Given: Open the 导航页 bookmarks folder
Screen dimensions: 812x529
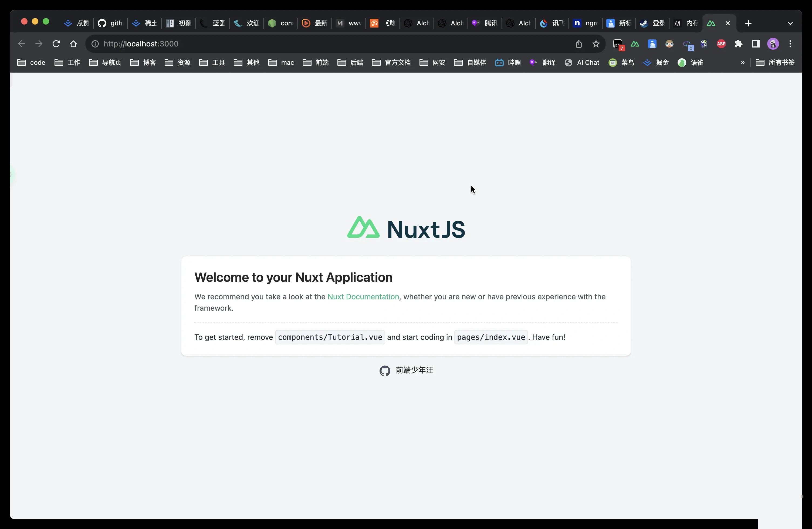Looking at the screenshot, I should point(105,62).
